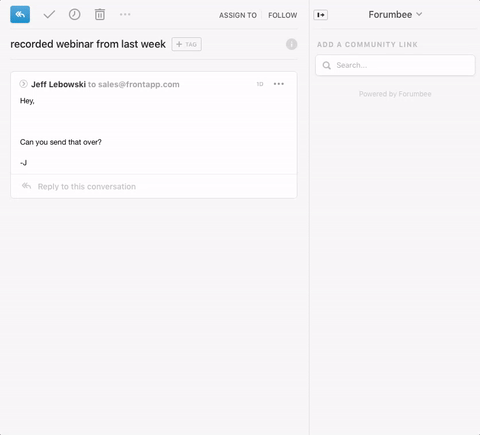This screenshot has height=435, width=480.
Task: Expand Jeff Lebowski message header chevron
Action: pyautogui.click(x=23, y=84)
